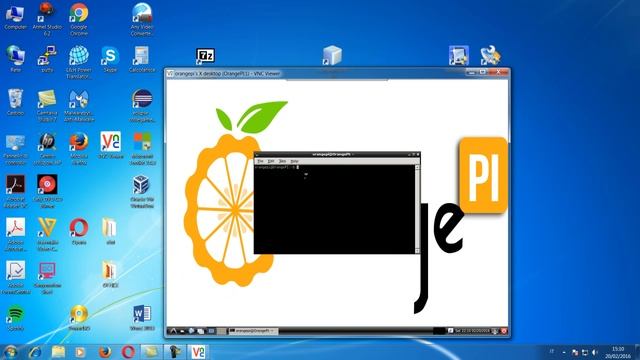Select the VNC Viewer taskbar button

point(198,352)
